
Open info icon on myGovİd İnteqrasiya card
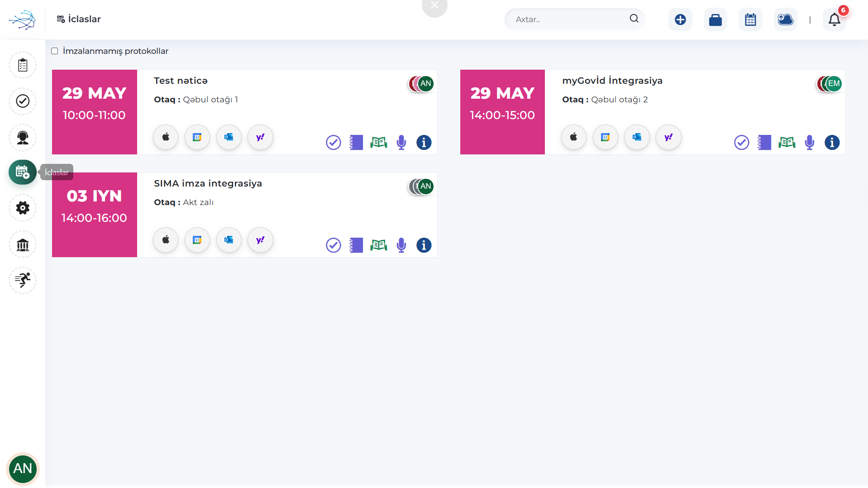(832, 143)
